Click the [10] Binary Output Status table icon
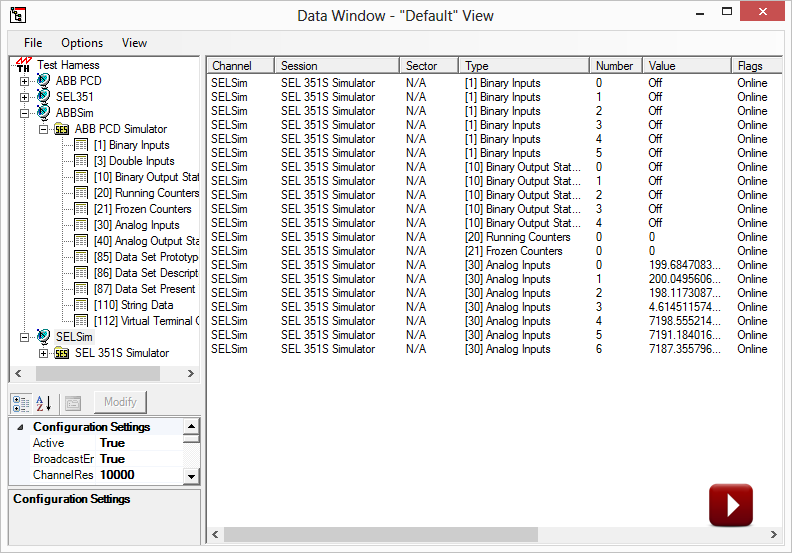 [x=81, y=177]
